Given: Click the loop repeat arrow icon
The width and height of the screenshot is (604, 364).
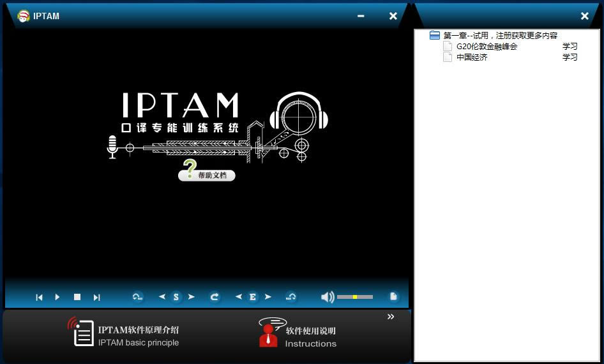Looking at the screenshot, I should [x=215, y=297].
